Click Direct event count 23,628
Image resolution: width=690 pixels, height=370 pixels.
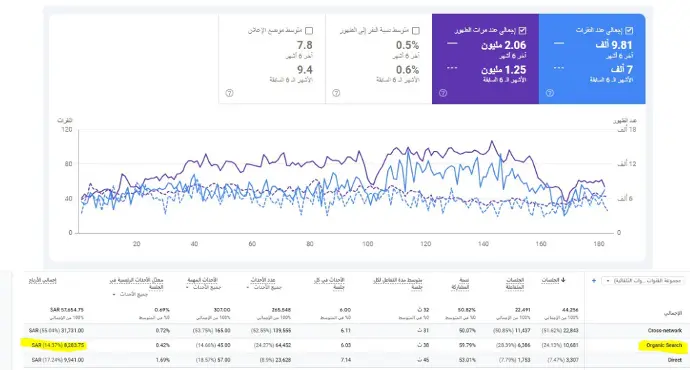click(283, 360)
